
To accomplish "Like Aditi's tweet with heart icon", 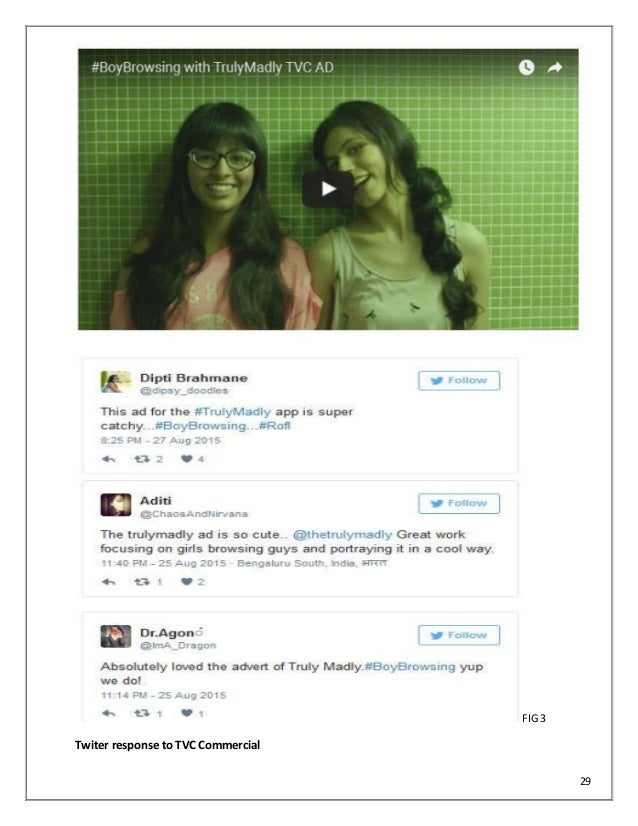I will click(187, 582).
